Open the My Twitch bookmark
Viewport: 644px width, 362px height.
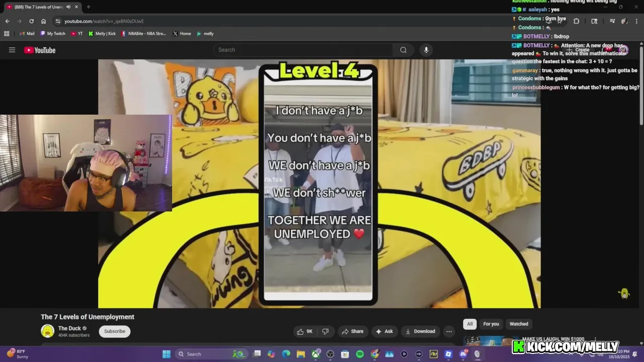point(52,34)
